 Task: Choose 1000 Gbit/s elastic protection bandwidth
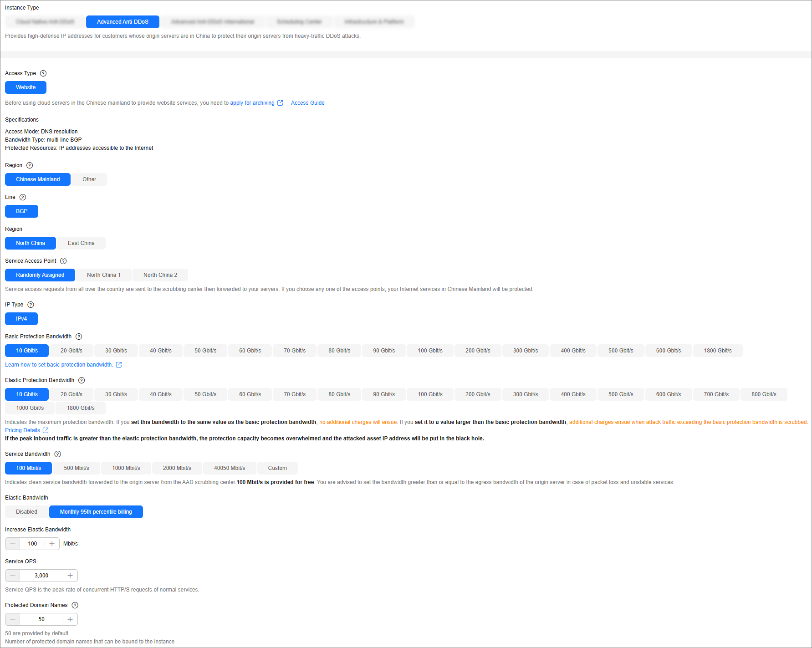[30, 408]
